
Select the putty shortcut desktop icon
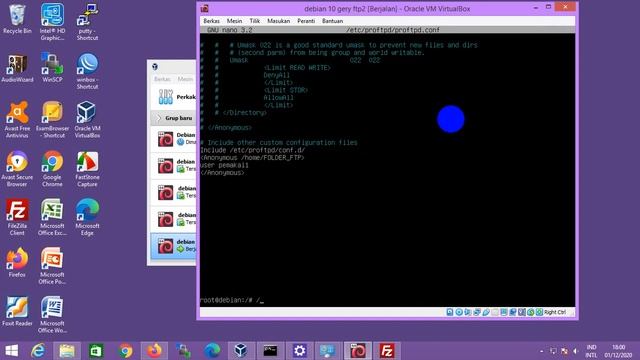87,22
